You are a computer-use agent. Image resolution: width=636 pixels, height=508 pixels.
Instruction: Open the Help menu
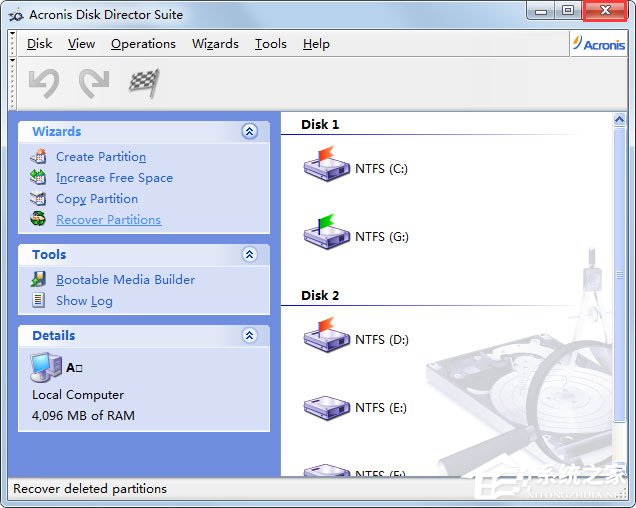click(316, 44)
